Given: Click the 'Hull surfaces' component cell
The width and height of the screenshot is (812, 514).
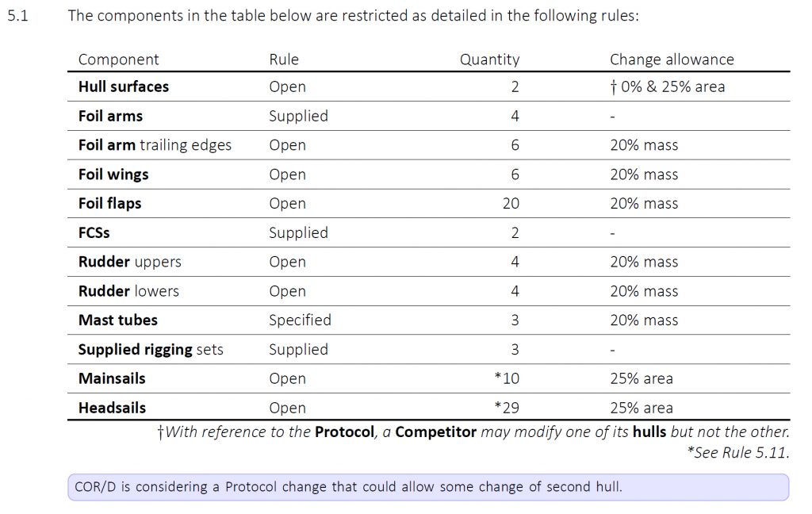Looking at the screenshot, I should (x=123, y=86).
